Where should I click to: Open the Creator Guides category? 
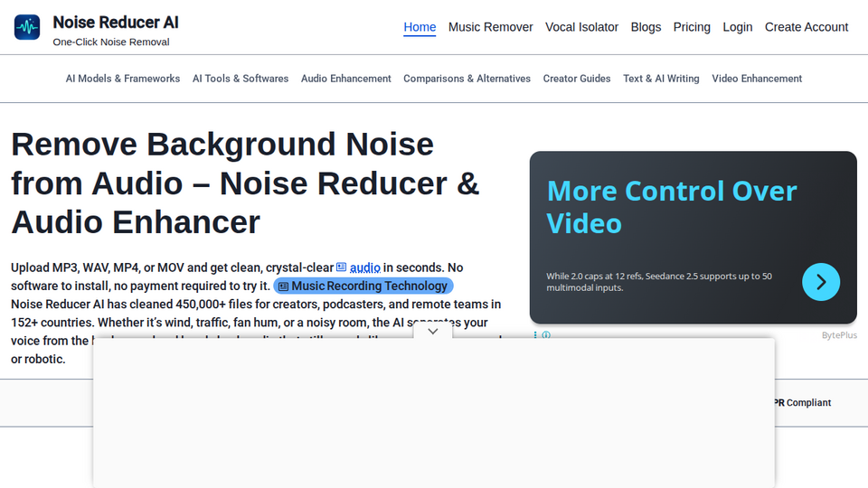point(577,79)
